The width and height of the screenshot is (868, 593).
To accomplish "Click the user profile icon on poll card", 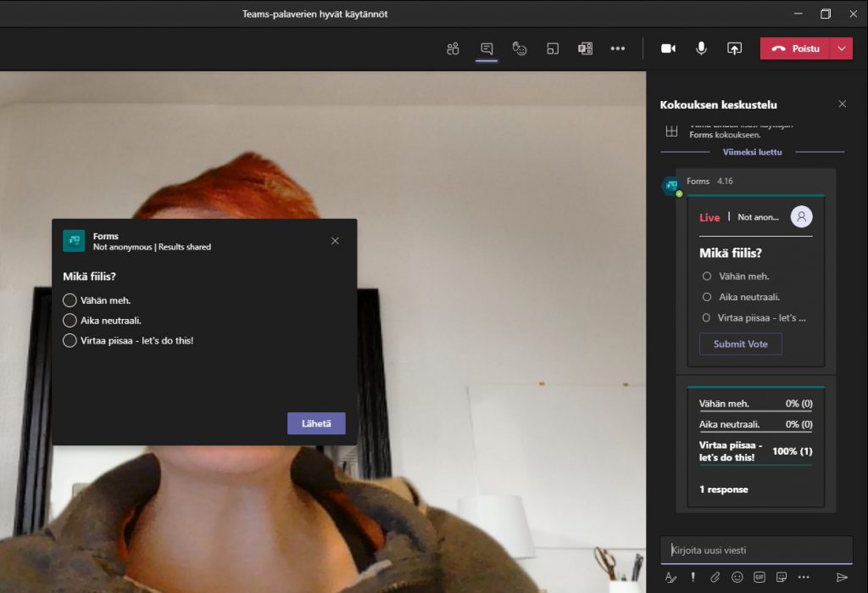I will click(802, 216).
